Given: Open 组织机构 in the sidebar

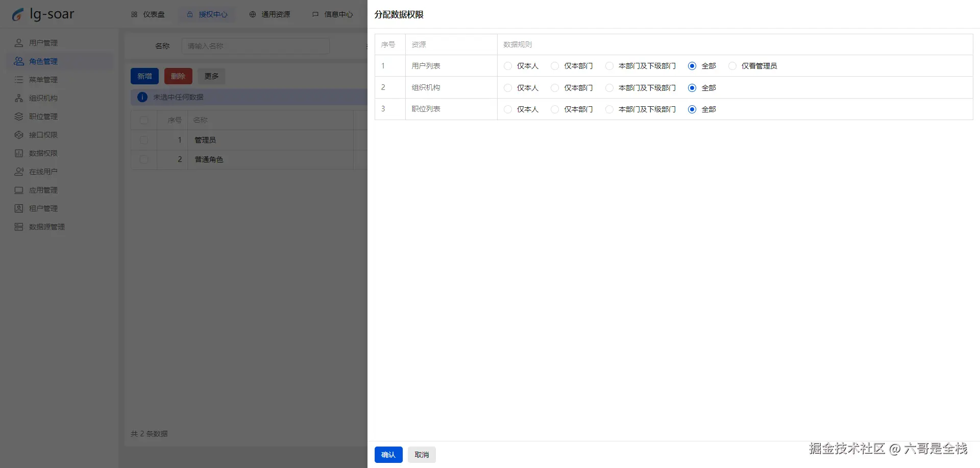Looking at the screenshot, I should tap(60, 98).
